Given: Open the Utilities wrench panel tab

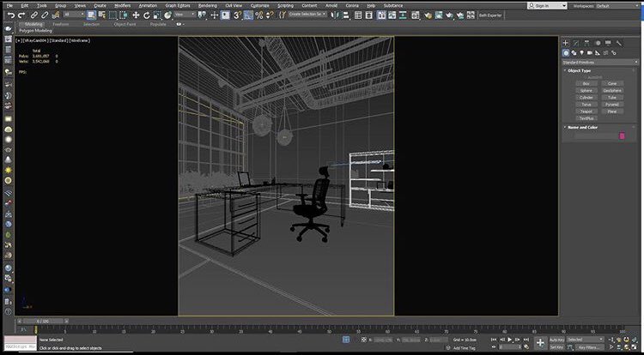Looking at the screenshot, I should pos(619,43).
